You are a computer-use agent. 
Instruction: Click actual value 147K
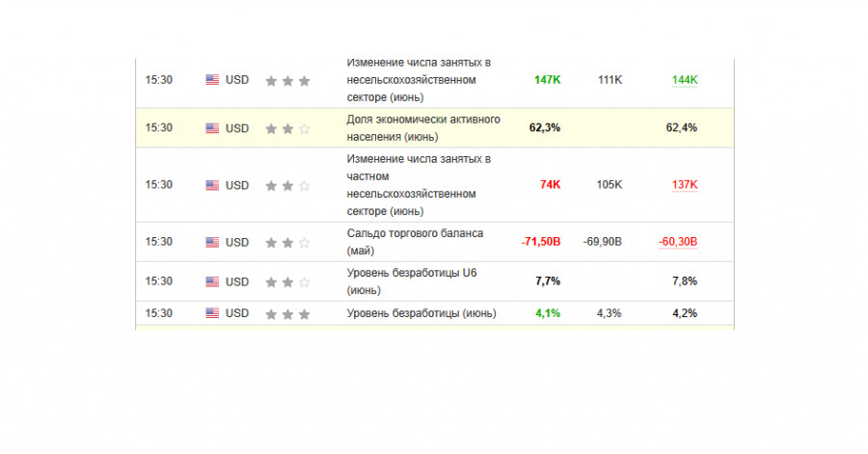548,80
